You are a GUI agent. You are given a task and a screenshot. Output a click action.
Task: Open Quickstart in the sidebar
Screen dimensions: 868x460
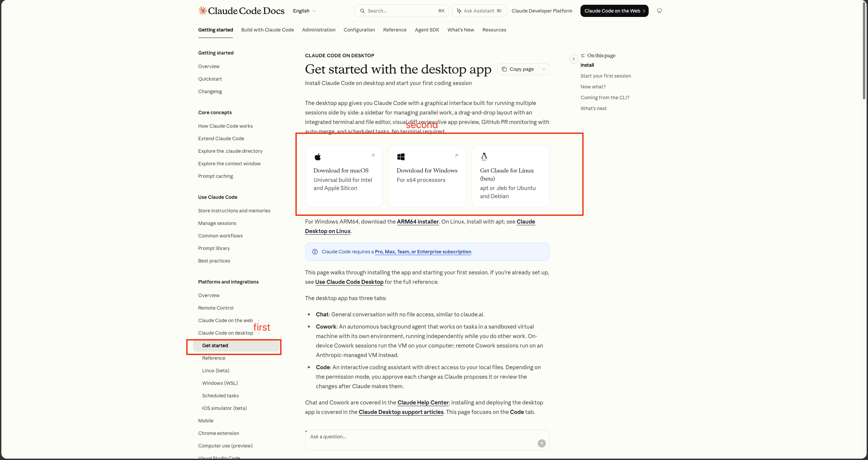pyautogui.click(x=210, y=79)
